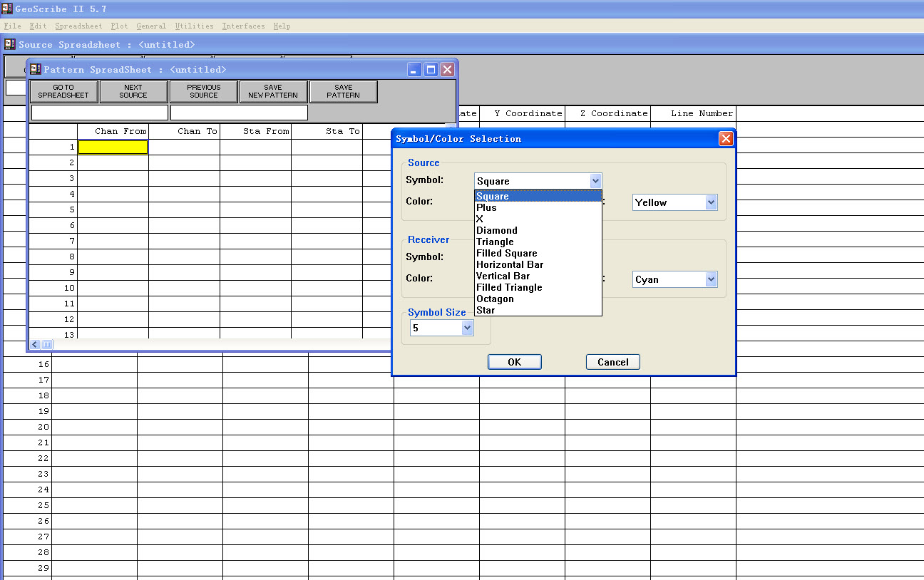This screenshot has width=924, height=580.
Task: Select Filled Square symbol option
Action: pos(538,253)
